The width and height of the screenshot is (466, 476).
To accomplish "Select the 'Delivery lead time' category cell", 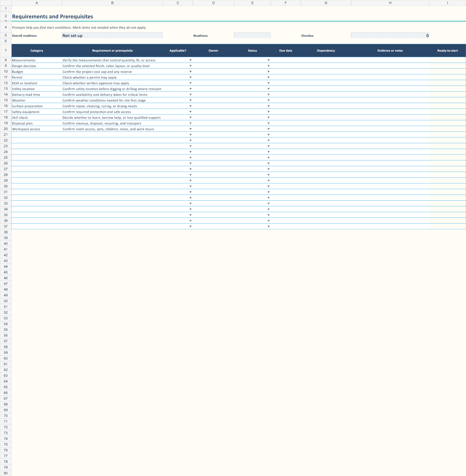I will [37, 95].
